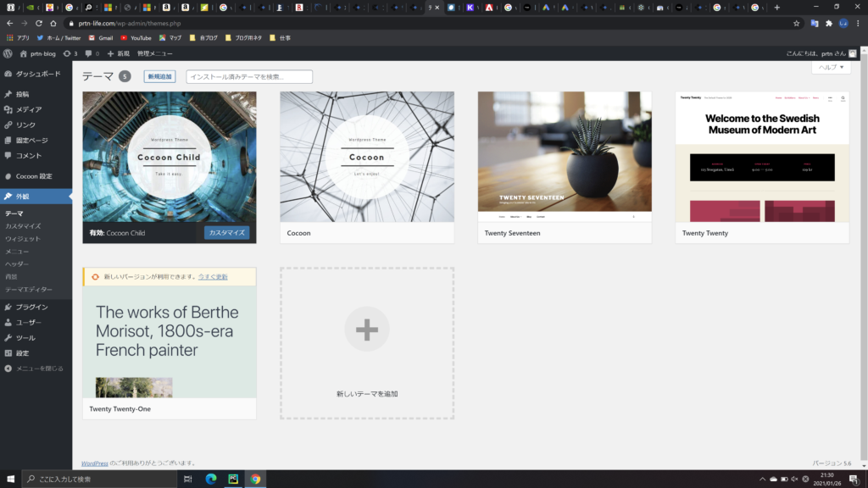Click the WordPress footer link
Screen dimensions: 868x488
[x=95, y=463]
